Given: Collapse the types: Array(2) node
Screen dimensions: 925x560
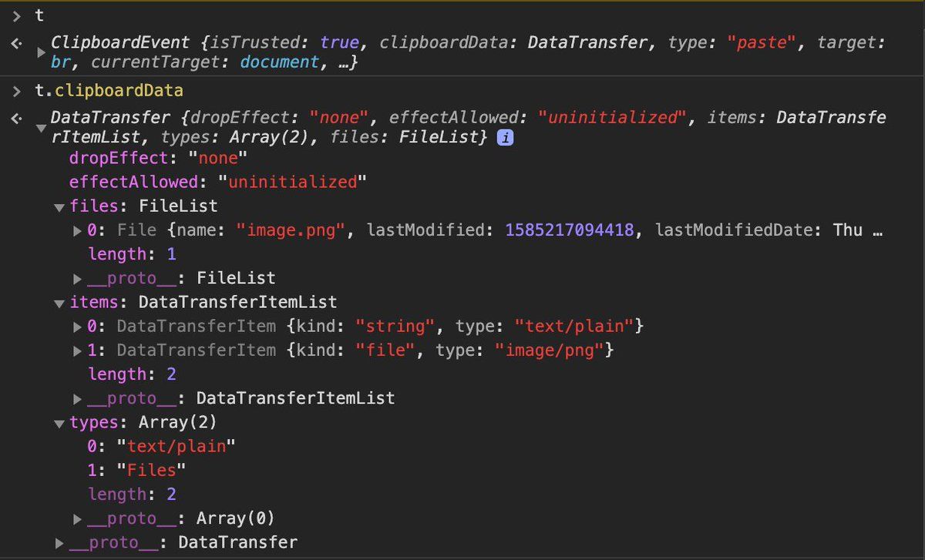Looking at the screenshot, I should click(x=59, y=423).
